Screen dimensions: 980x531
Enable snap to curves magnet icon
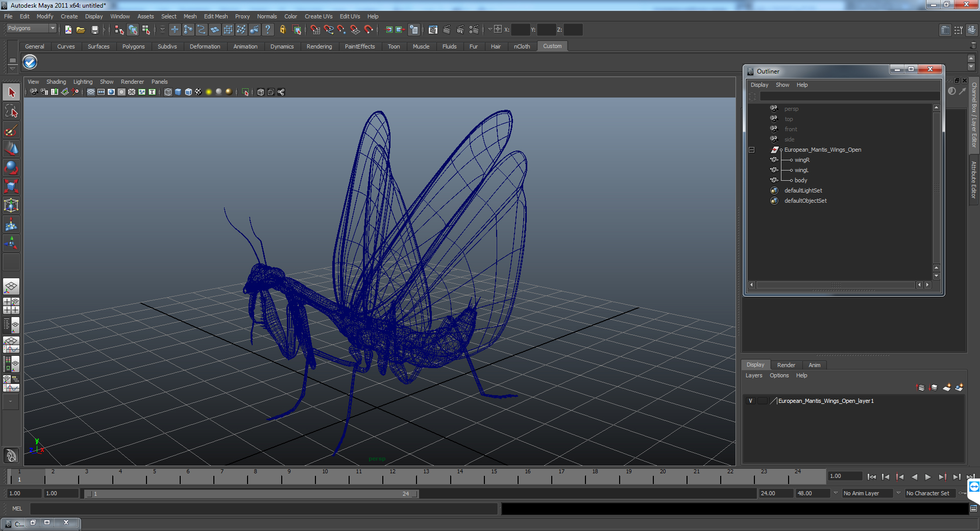[x=328, y=30]
